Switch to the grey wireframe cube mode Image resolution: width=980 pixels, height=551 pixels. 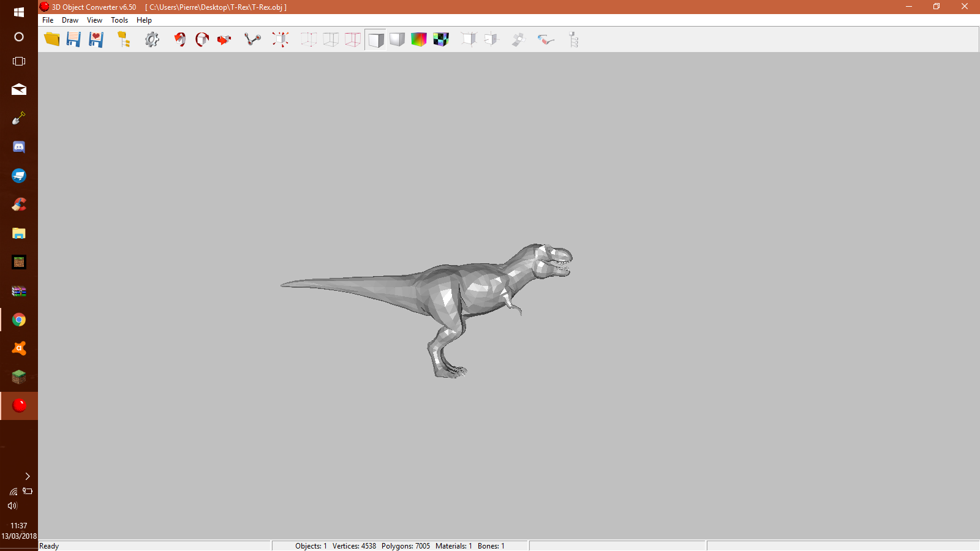[x=331, y=40]
